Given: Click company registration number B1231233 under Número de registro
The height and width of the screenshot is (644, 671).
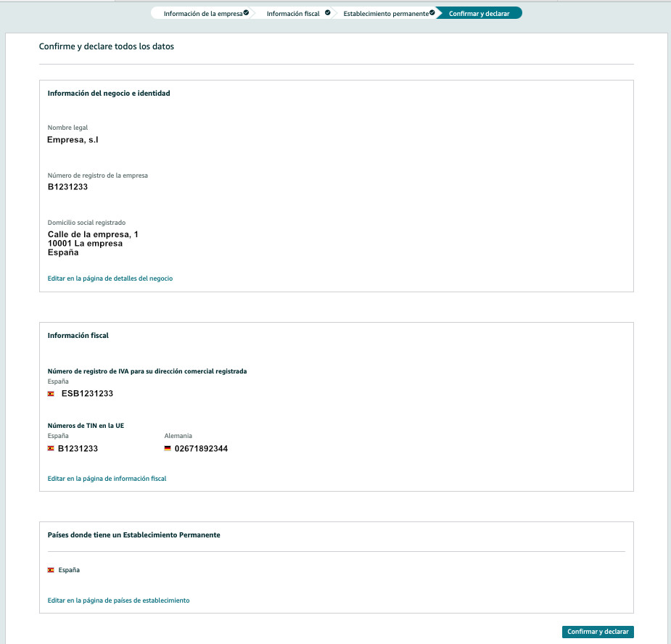Looking at the screenshot, I should point(67,187).
